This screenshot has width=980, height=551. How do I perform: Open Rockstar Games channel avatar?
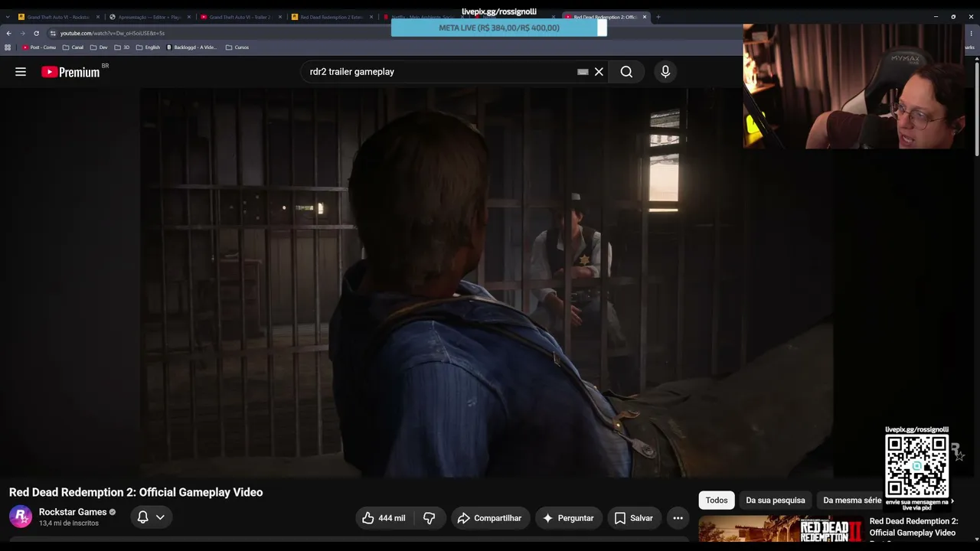point(21,517)
